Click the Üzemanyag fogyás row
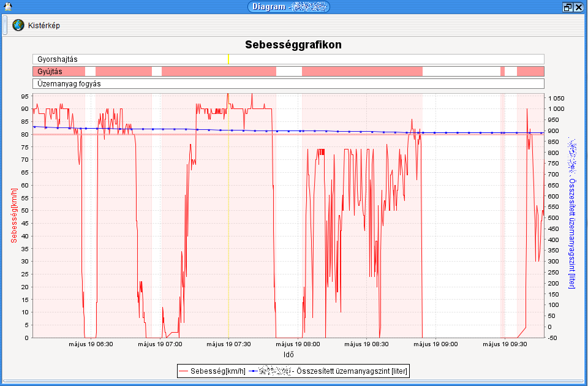The image size is (588, 386). coord(288,83)
